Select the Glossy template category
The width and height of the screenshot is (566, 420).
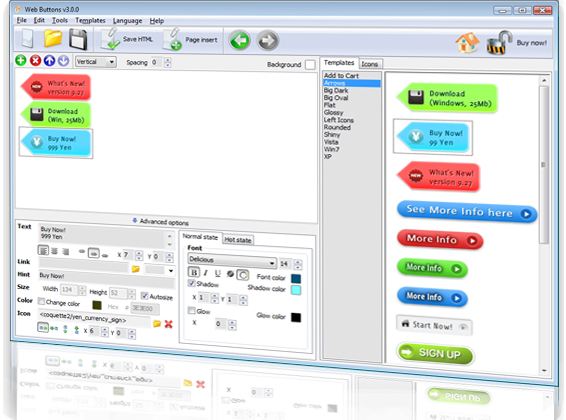333,113
